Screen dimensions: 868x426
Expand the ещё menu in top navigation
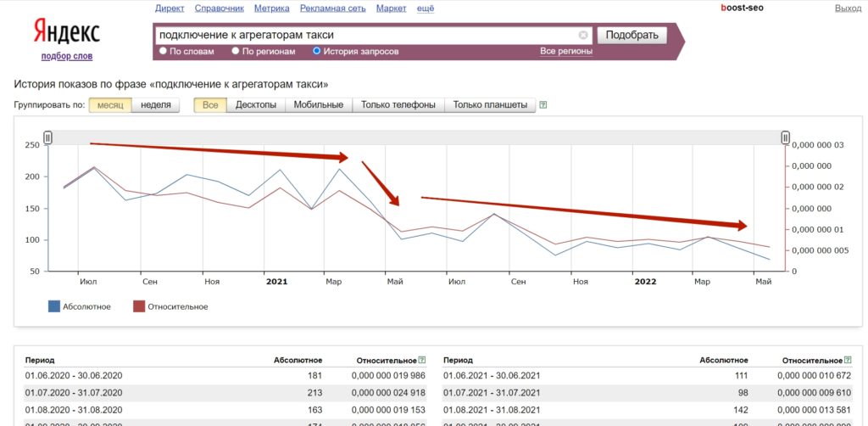pos(425,8)
